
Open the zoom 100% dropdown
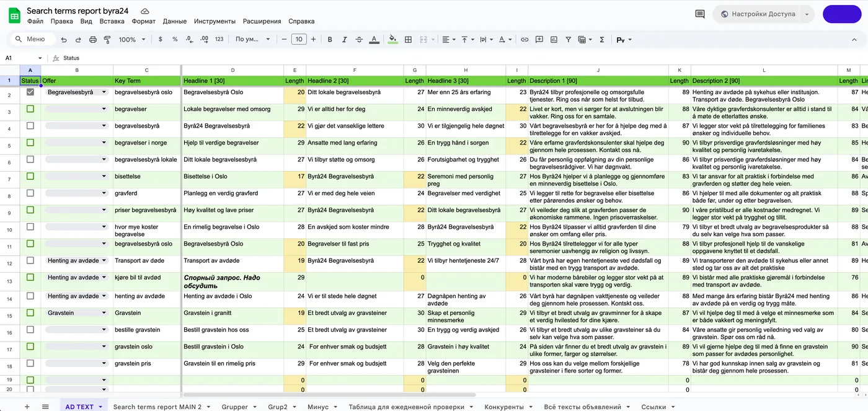132,40
